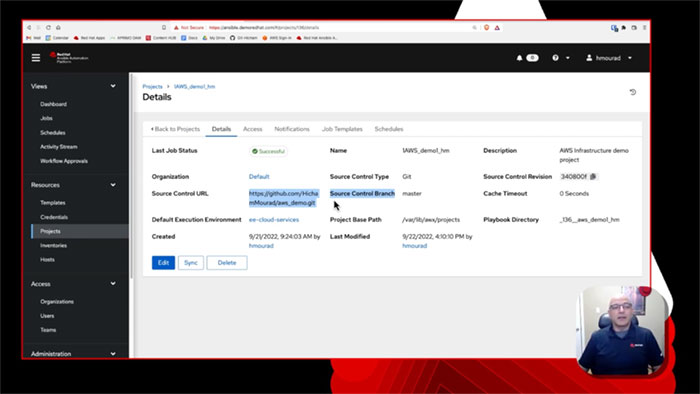This screenshot has height=394, width=700.
Task: Open the Docs bookmark
Action: [x=190, y=38]
